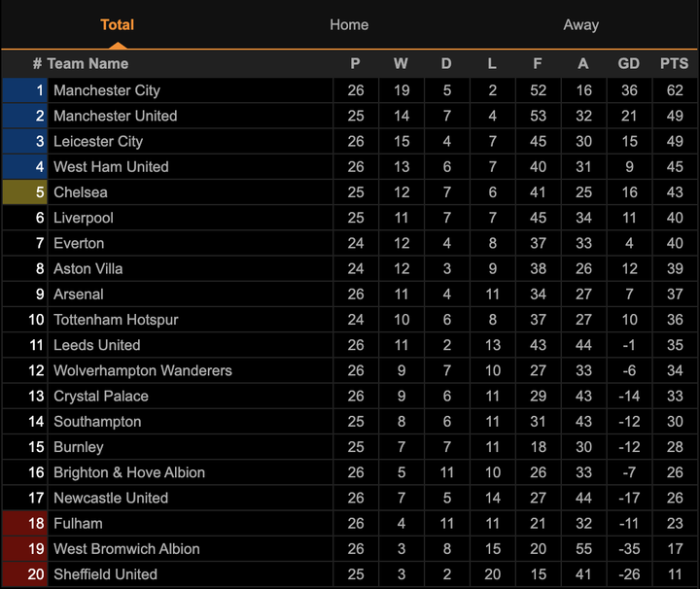
Task: Sort by GD column header
Action: coord(629,63)
